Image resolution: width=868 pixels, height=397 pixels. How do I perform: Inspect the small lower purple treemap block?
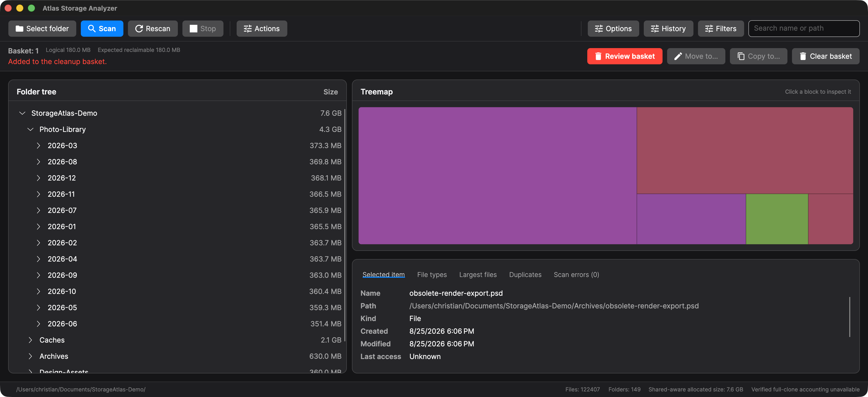tap(691, 219)
